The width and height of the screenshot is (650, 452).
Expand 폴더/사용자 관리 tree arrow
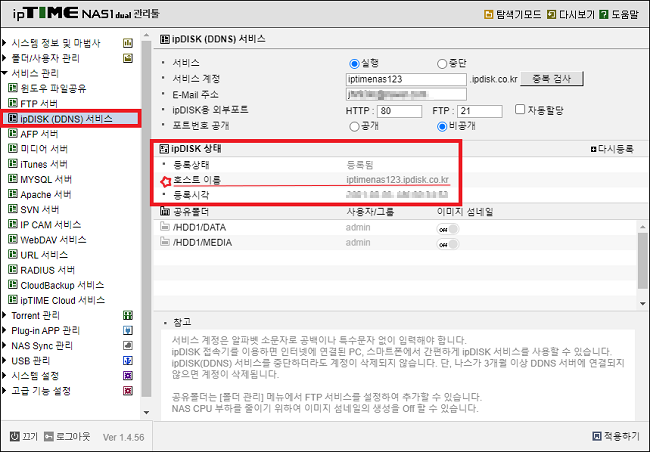coord(5,58)
